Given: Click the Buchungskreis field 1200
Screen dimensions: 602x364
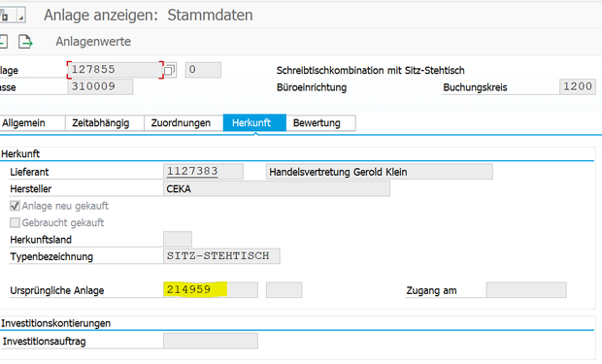Looking at the screenshot, I should (x=578, y=86).
